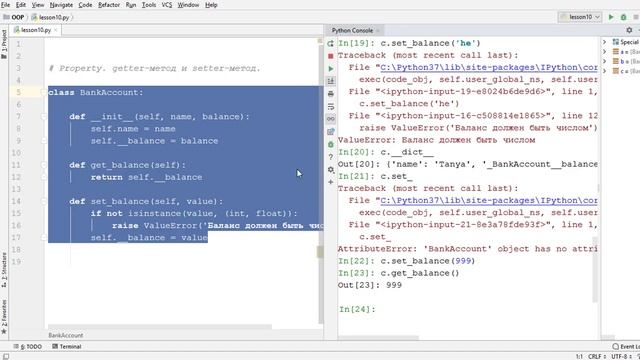Collapse the BankAccount class fold marker on line 5
640x360 pixels.
43,92
